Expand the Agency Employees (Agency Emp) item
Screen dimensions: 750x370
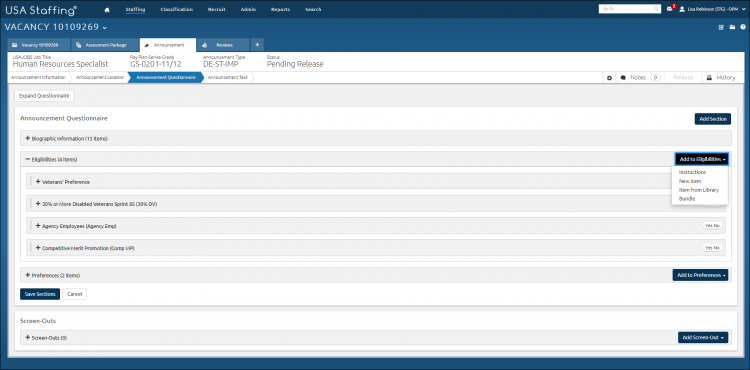tap(38, 226)
